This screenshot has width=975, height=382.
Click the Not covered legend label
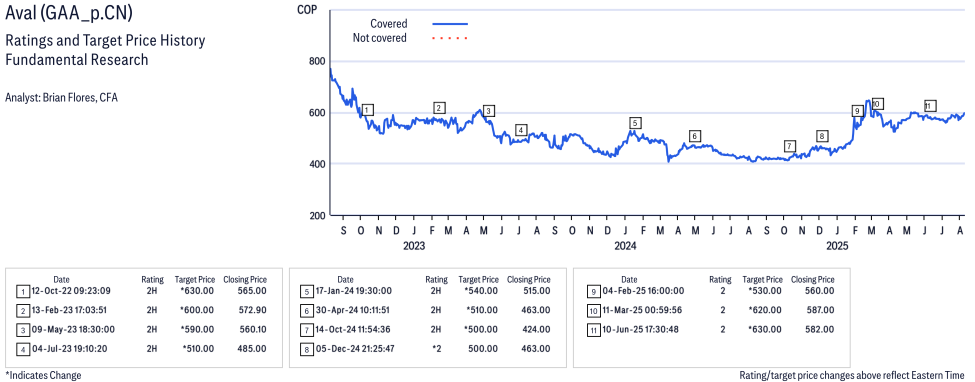379,38
